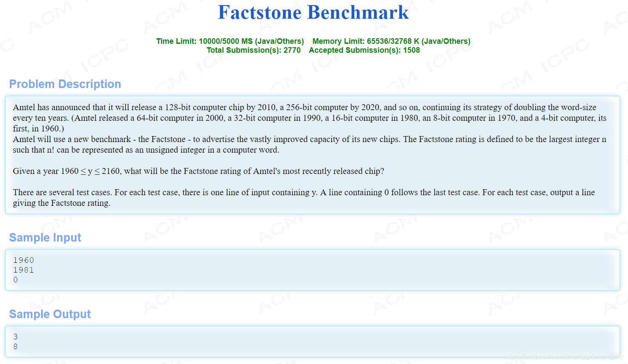The image size is (628, 364).
Task: Click sample input value 1981
Action: point(23,270)
